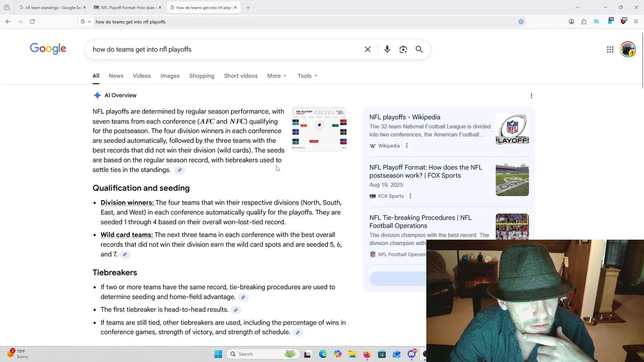Screen dimensions: 644x362
Task: Open Windows Start menu
Action: [218, 354]
